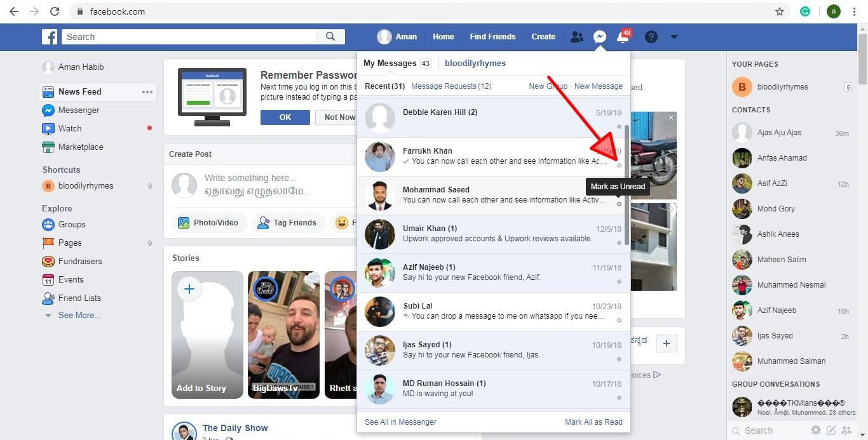Open the Umair Khan conversation
Viewport: 868px width, 440px height.
[491, 234]
